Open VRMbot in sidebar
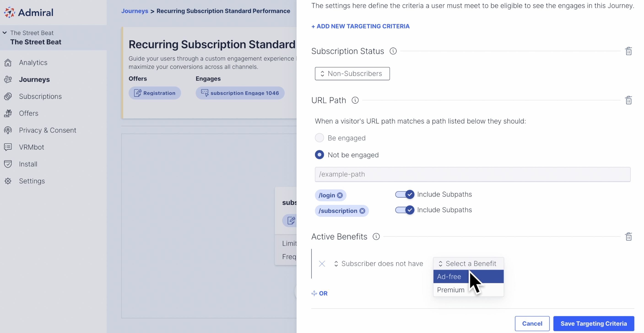 point(32,147)
